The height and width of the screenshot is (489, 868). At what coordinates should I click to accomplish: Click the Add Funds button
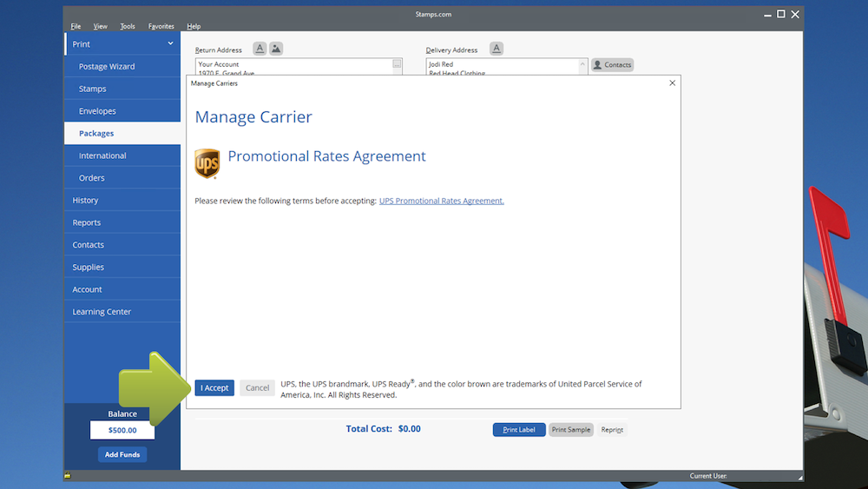pyautogui.click(x=122, y=455)
